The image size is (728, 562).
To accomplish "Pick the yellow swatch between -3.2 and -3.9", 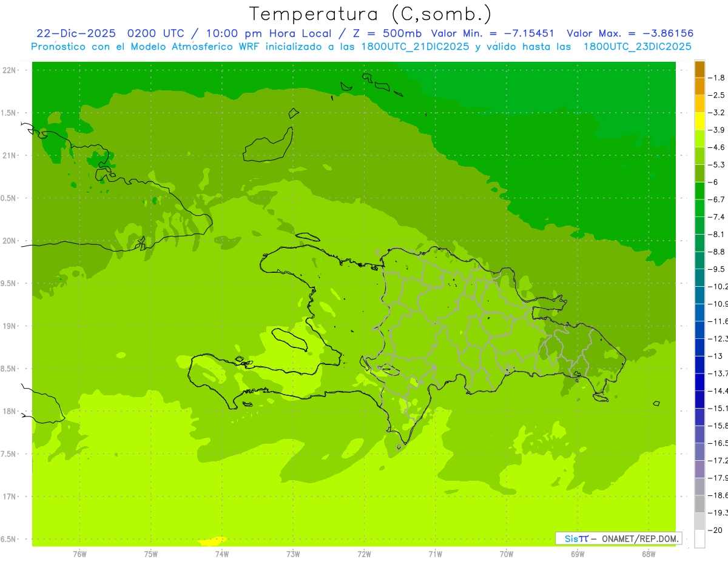I will click(699, 121).
